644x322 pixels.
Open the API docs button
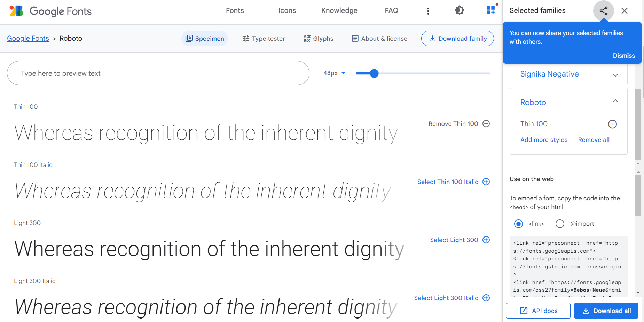pos(538,311)
